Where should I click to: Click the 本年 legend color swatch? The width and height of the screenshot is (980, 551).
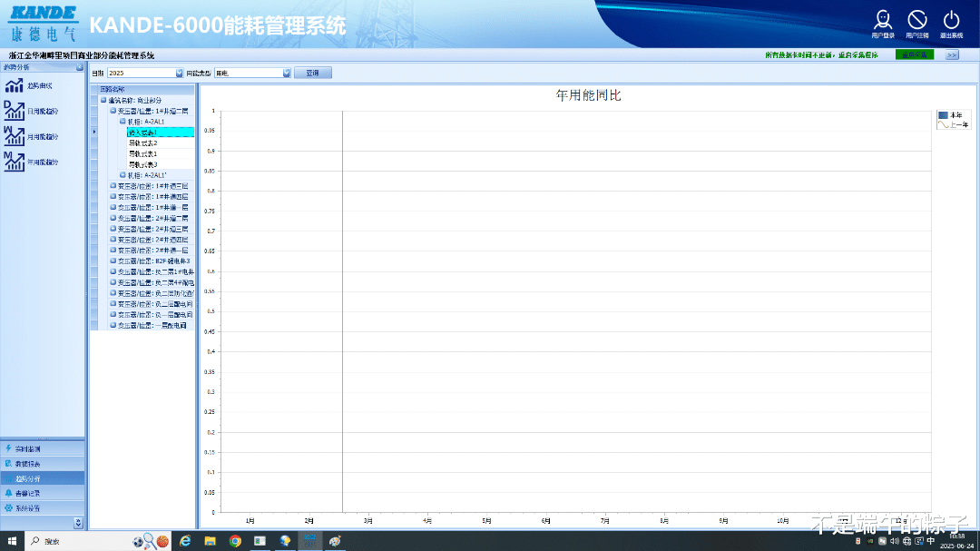tap(943, 115)
